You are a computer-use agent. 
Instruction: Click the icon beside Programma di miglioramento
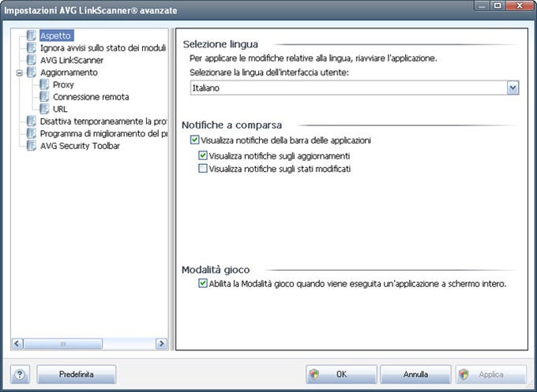click(31, 133)
